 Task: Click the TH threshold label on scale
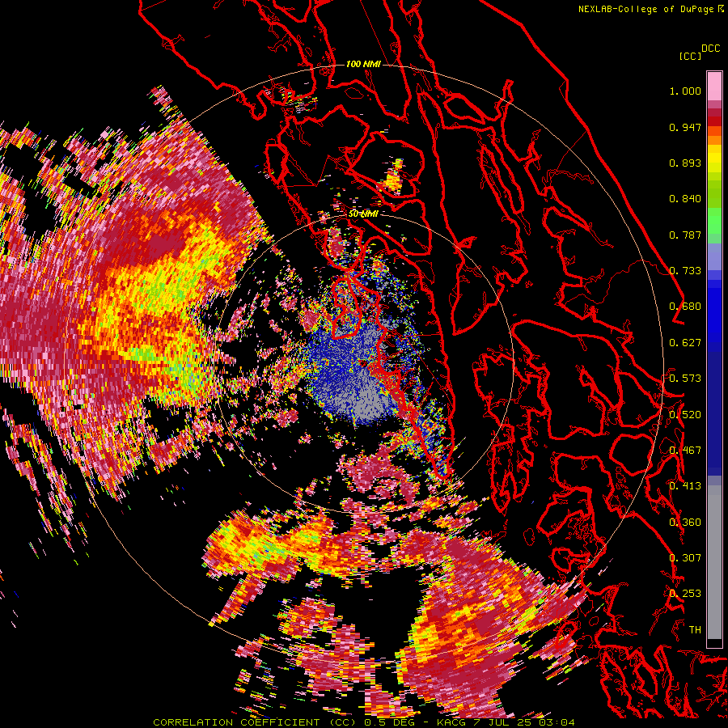(x=695, y=630)
